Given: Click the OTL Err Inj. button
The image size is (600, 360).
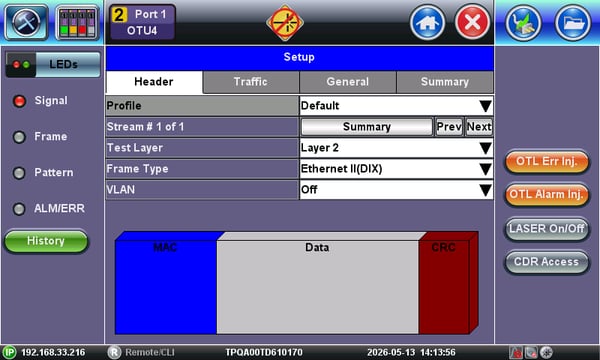Looking at the screenshot, I should point(546,162).
